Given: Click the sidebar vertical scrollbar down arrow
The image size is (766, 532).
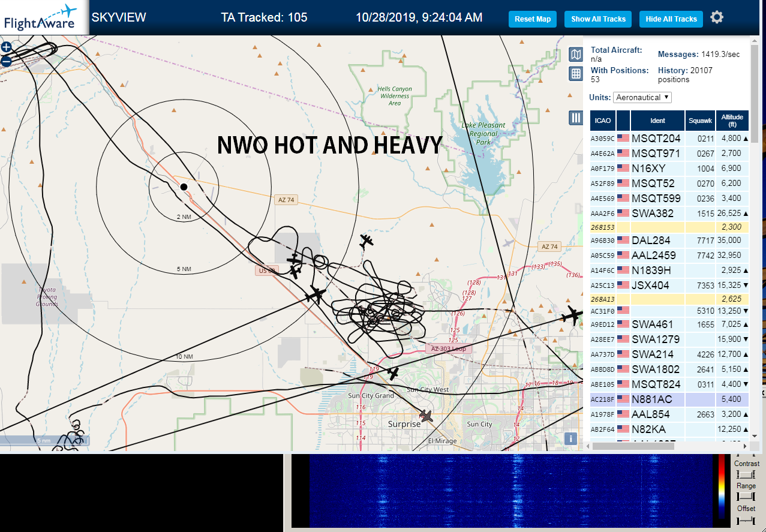Looking at the screenshot, I should tap(755, 436).
